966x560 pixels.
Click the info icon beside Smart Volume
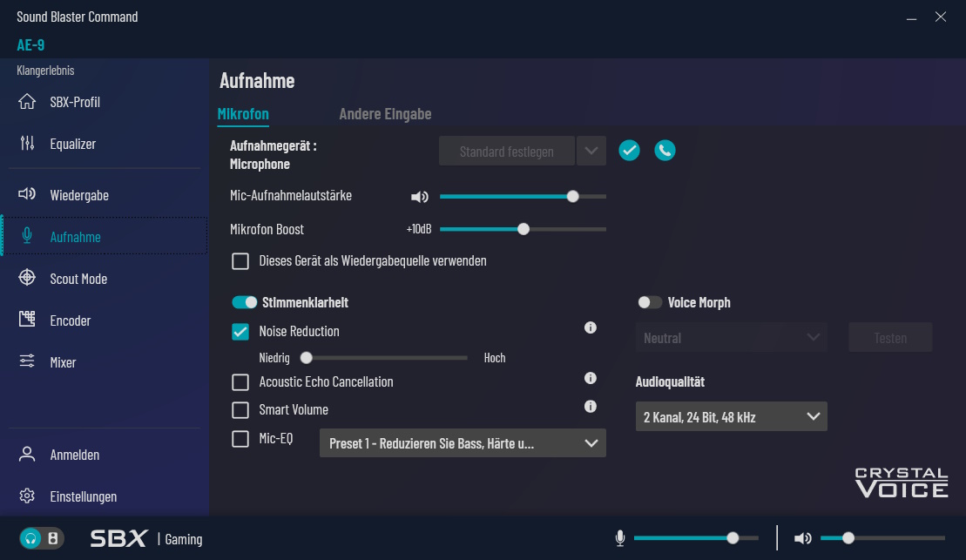[x=590, y=407]
